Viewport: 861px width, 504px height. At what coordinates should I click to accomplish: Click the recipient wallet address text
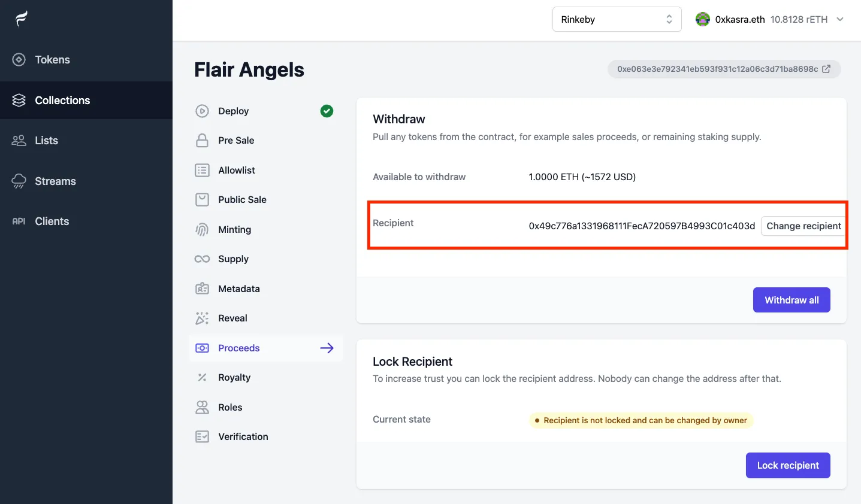(x=642, y=226)
